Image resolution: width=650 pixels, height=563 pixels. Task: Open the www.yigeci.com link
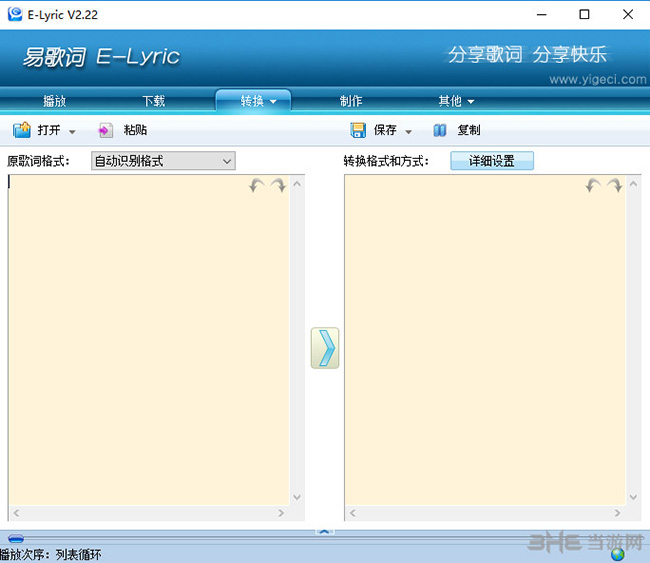coord(598,79)
